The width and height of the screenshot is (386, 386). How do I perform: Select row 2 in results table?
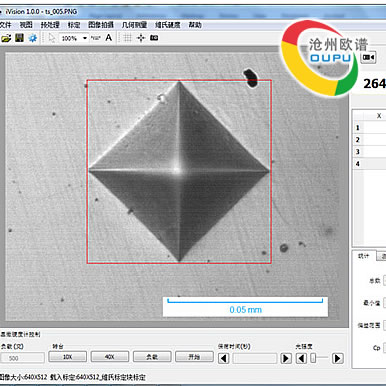click(x=369, y=140)
